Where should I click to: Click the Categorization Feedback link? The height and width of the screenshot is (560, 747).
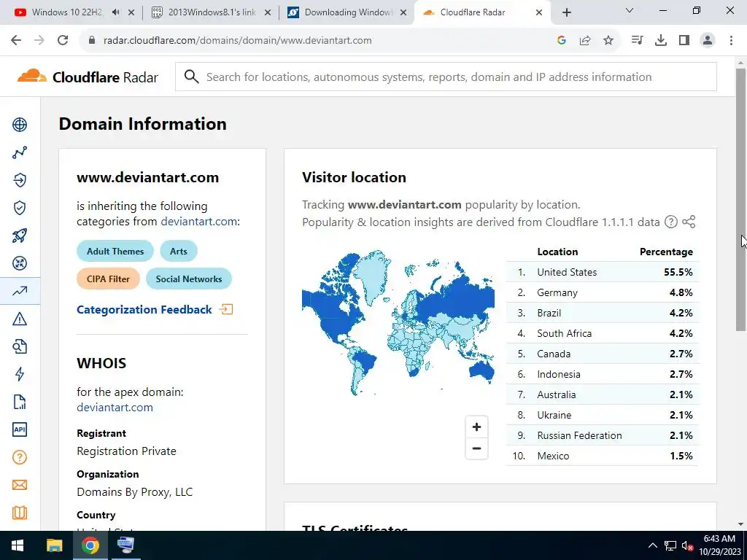pyautogui.click(x=155, y=309)
